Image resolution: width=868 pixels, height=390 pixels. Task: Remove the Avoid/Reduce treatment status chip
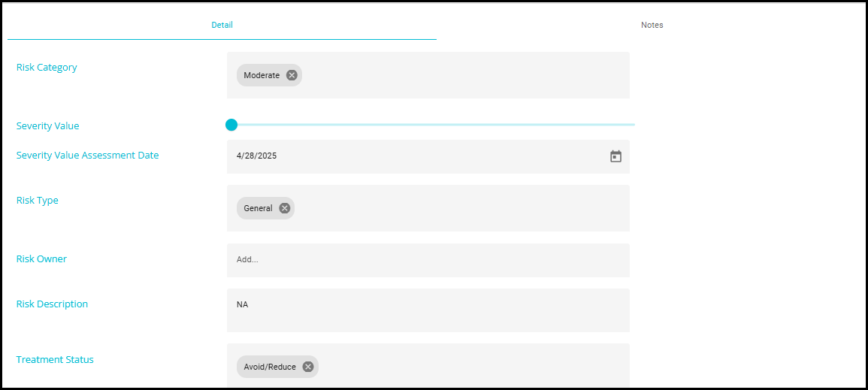coord(308,367)
